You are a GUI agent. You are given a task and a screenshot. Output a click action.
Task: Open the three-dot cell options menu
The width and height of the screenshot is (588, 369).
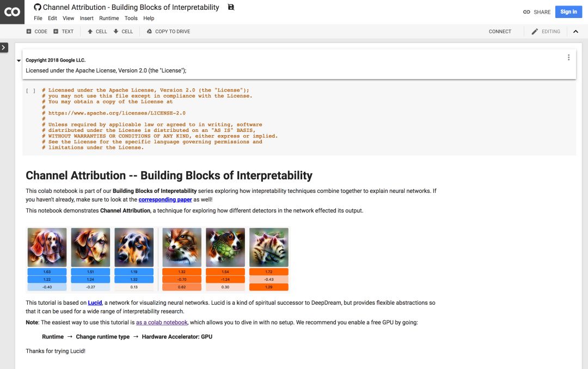click(568, 57)
